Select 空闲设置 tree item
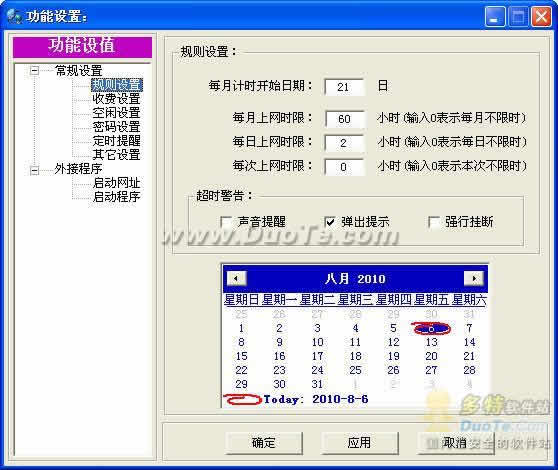The height and width of the screenshot is (470, 558). pyautogui.click(x=116, y=112)
